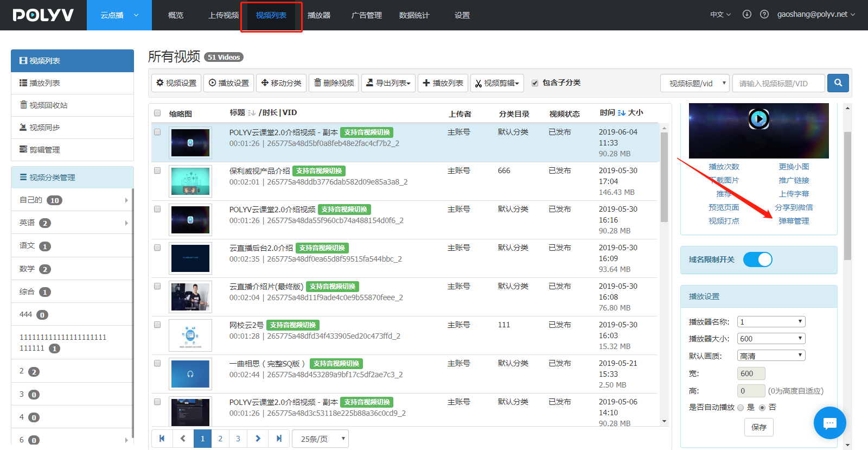The image size is (868, 450).
Task: Select 是 for autoplay
Action: 741,408
